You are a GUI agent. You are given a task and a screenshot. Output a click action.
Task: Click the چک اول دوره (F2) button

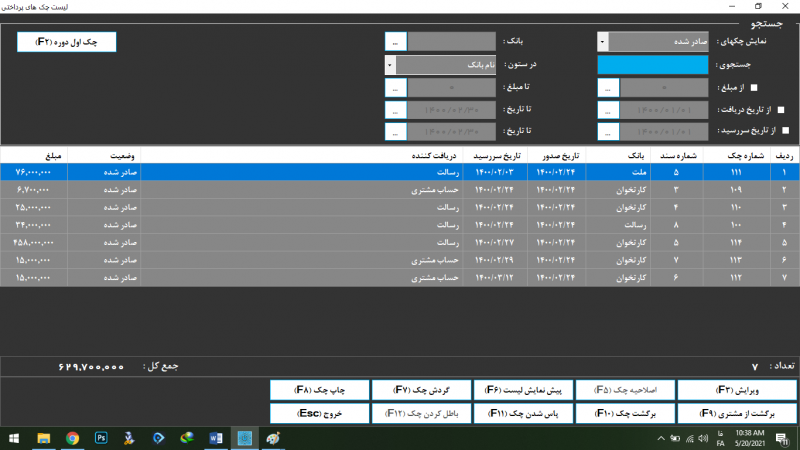[x=66, y=42]
